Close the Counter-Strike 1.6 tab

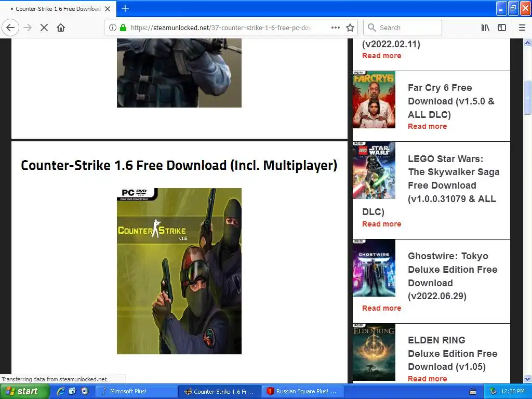point(108,9)
